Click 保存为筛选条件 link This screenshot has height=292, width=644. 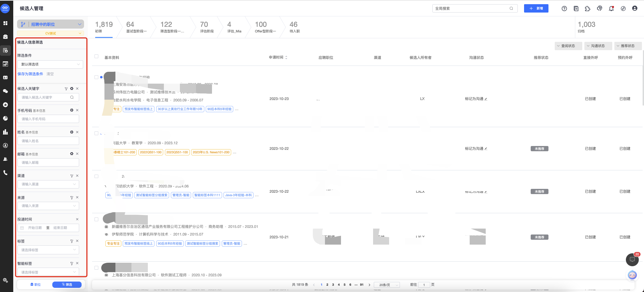[30, 74]
